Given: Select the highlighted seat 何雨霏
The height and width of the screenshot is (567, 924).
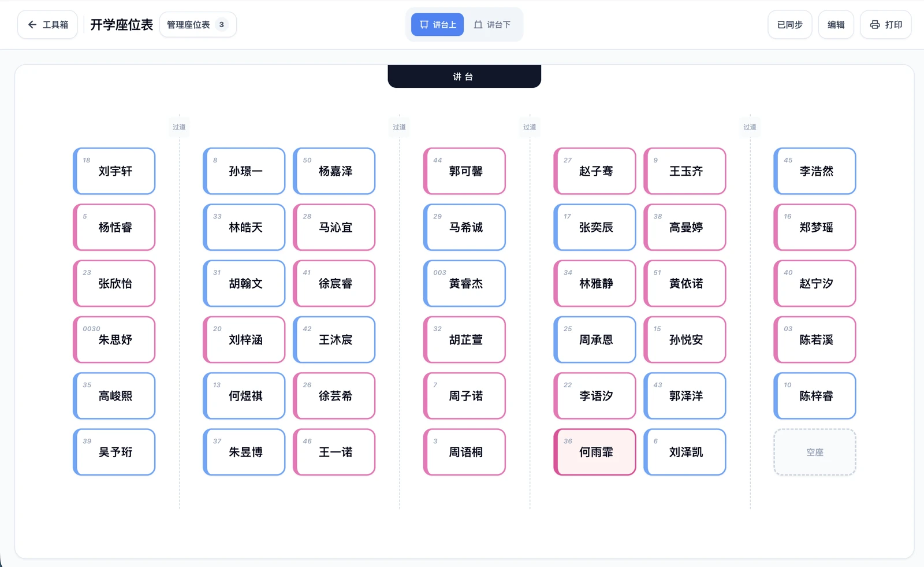Looking at the screenshot, I should pos(594,452).
